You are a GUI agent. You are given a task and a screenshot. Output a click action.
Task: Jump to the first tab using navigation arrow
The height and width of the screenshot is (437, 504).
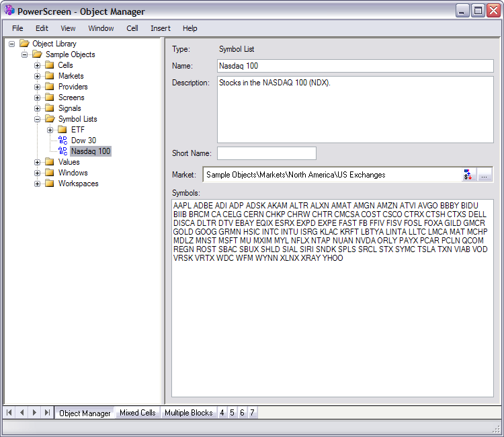[x=10, y=412]
